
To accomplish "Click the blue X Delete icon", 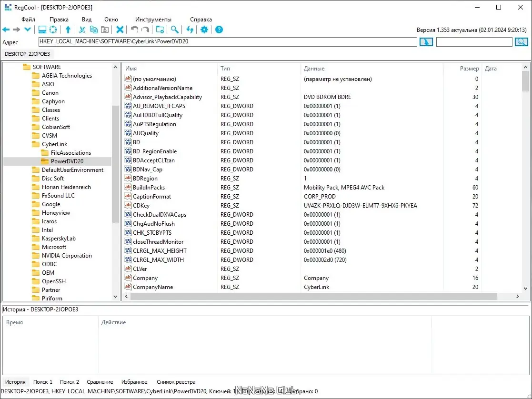I will point(120,30).
